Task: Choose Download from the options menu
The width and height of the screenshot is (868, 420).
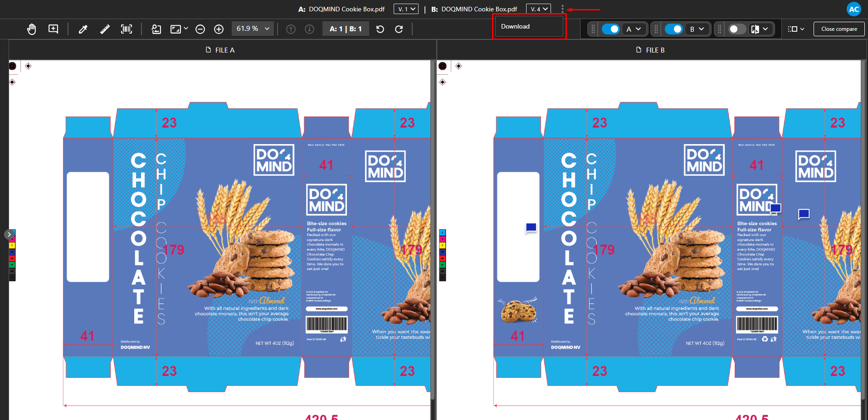Action: 529,26
